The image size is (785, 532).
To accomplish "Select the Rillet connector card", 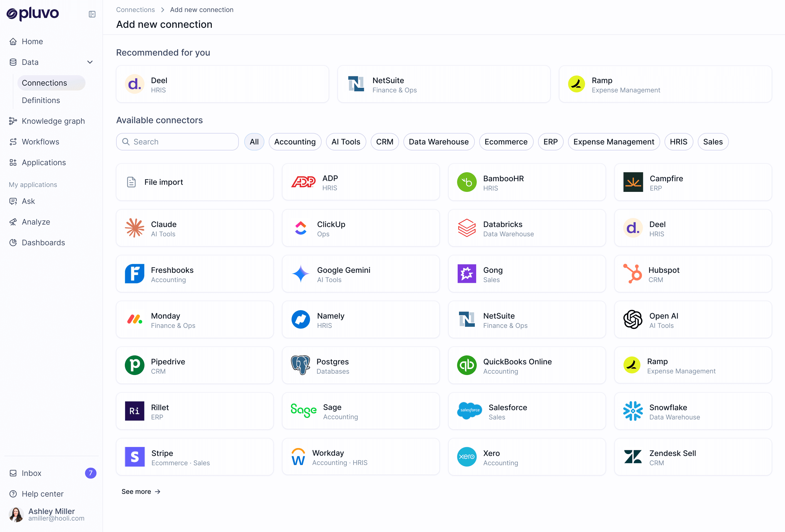I will pyautogui.click(x=195, y=411).
